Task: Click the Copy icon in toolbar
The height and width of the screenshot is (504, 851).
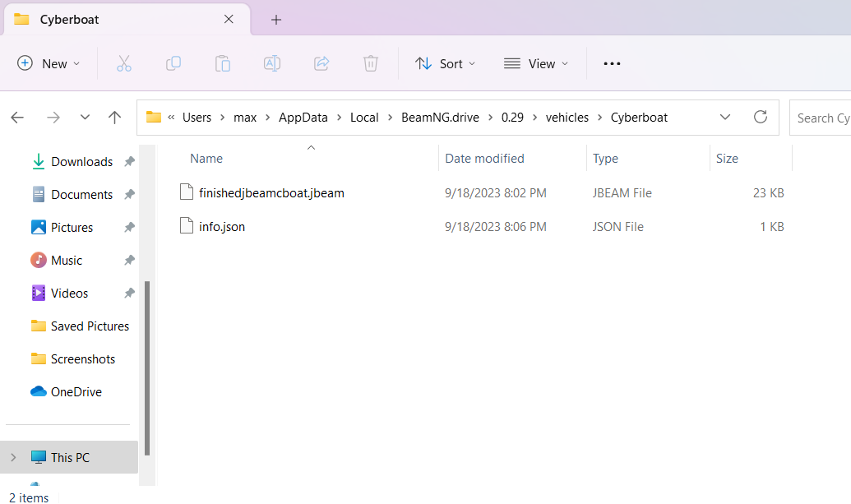Action: pos(173,63)
